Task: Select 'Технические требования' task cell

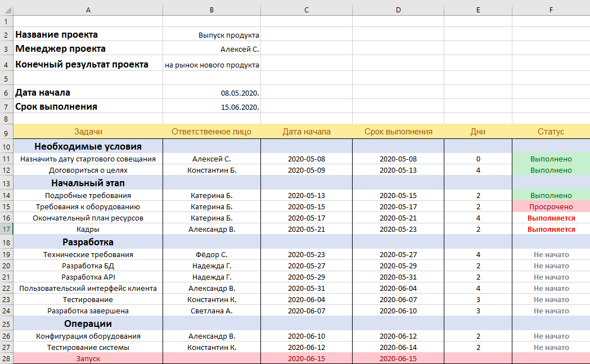Action: tap(88, 254)
